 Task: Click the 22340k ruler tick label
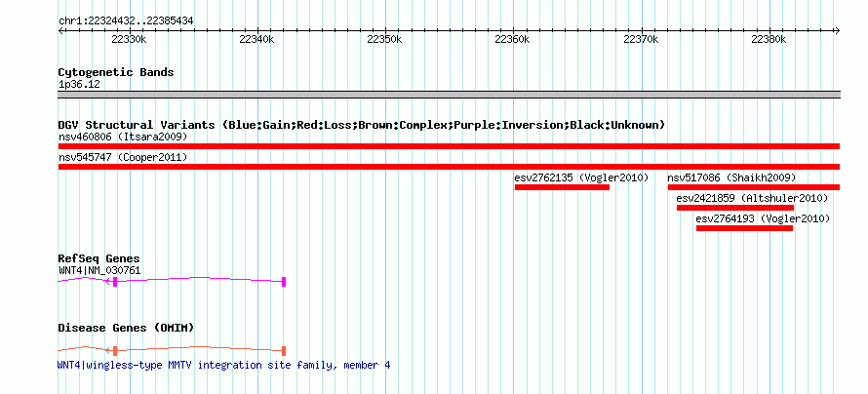[x=256, y=40]
